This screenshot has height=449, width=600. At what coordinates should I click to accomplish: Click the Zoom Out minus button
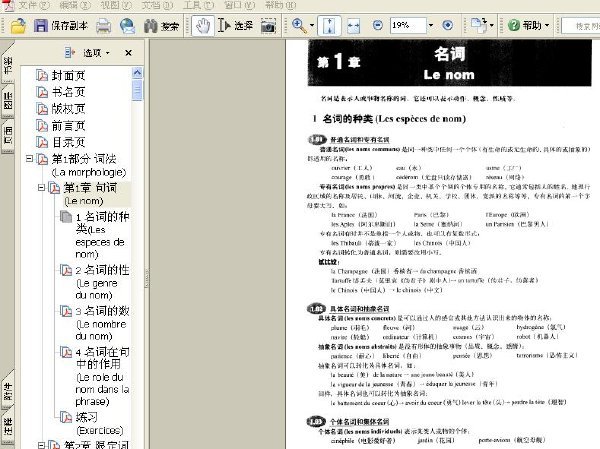[x=378, y=26]
